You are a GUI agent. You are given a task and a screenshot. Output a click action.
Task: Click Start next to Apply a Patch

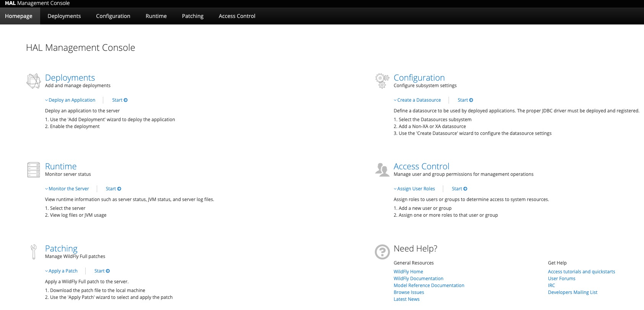tap(102, 271)
